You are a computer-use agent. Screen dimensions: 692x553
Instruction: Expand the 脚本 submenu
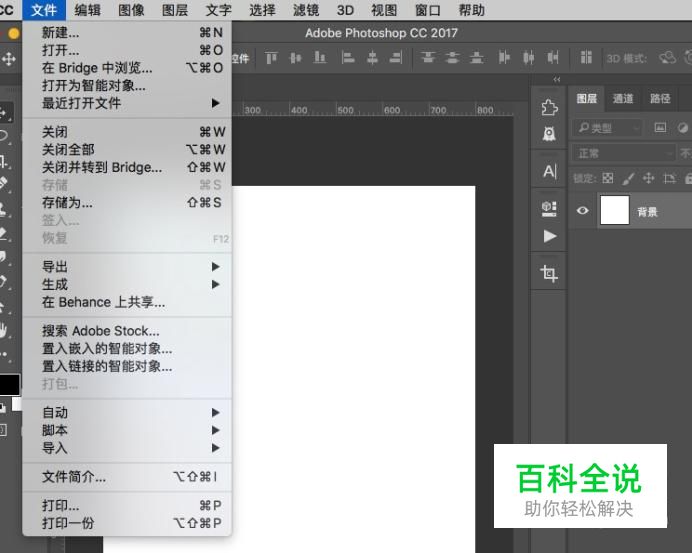tap(127, 430)
